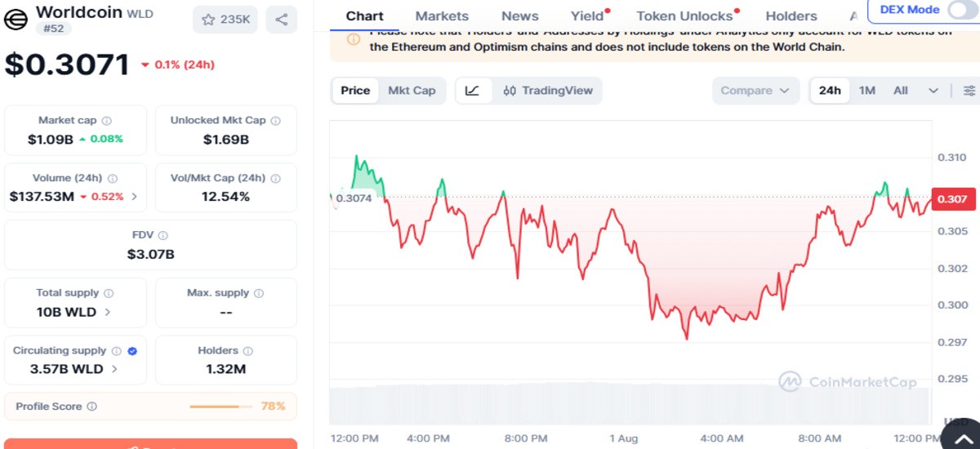Click info icon next to Circulating supply

pyautogui.click(x=116, y=351)
